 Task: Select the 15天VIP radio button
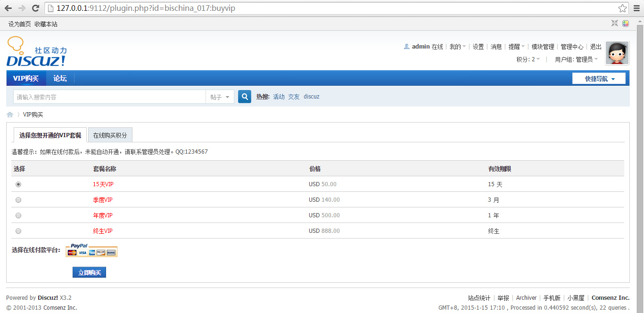(18, 184)
